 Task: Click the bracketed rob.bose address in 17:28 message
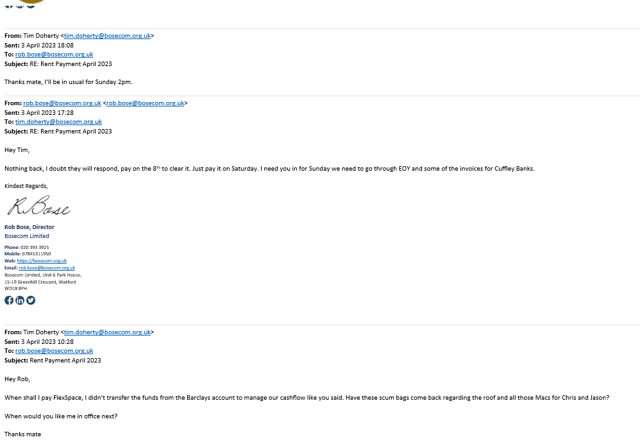pos(145,103)
